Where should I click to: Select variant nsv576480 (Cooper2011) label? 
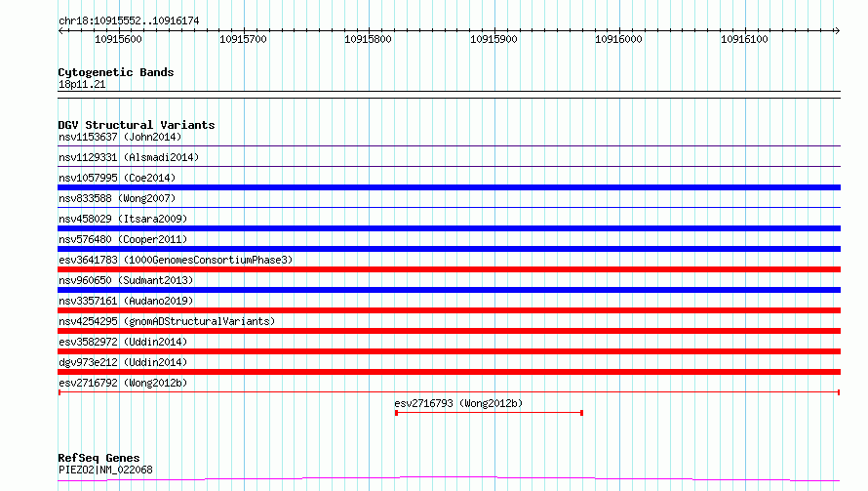click(x=123, y=239)
